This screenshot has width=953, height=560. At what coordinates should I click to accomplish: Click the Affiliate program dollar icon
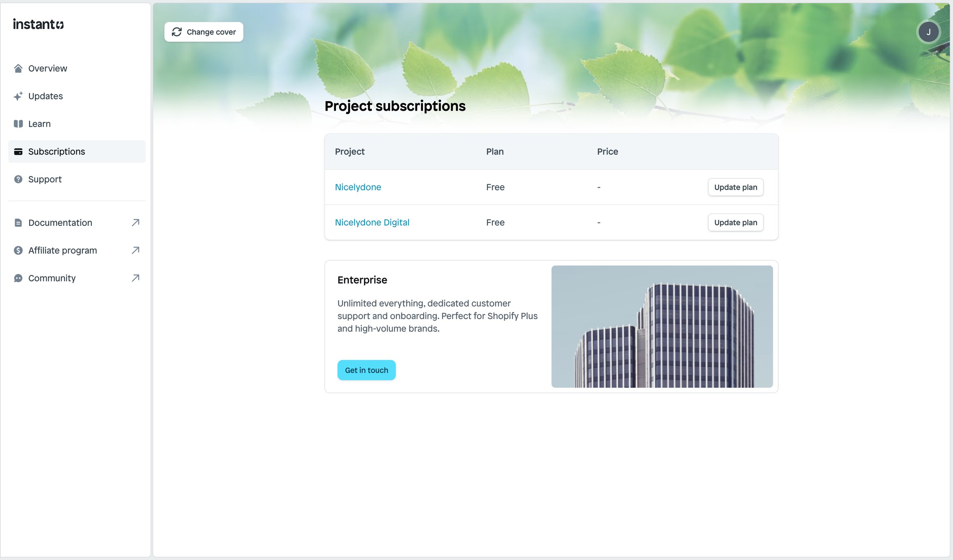(x=18, y=250)
